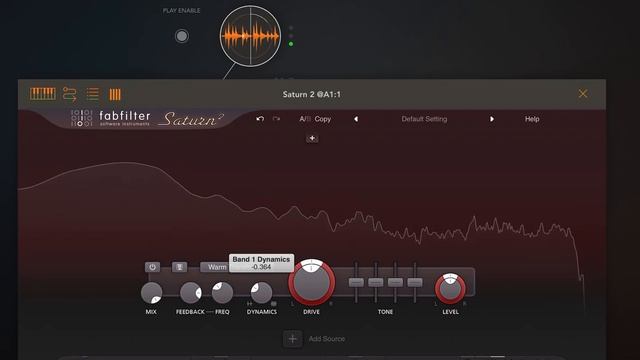The width and height of the screenshot is (640, 360).
Task: Click the Band 1 Dynamics tooltip value
Action: click(x=261, y=267)
